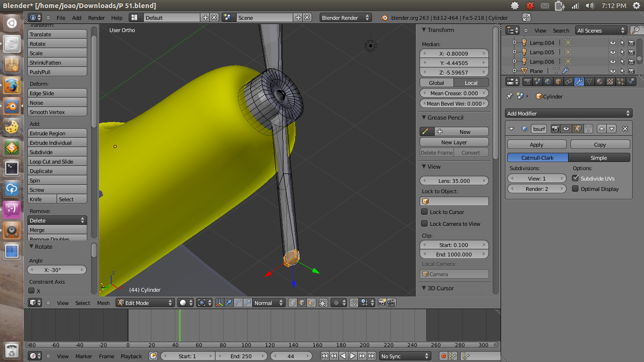
Task: Open the Modifiers tab with the wrench icon
Action: (579, 81)
